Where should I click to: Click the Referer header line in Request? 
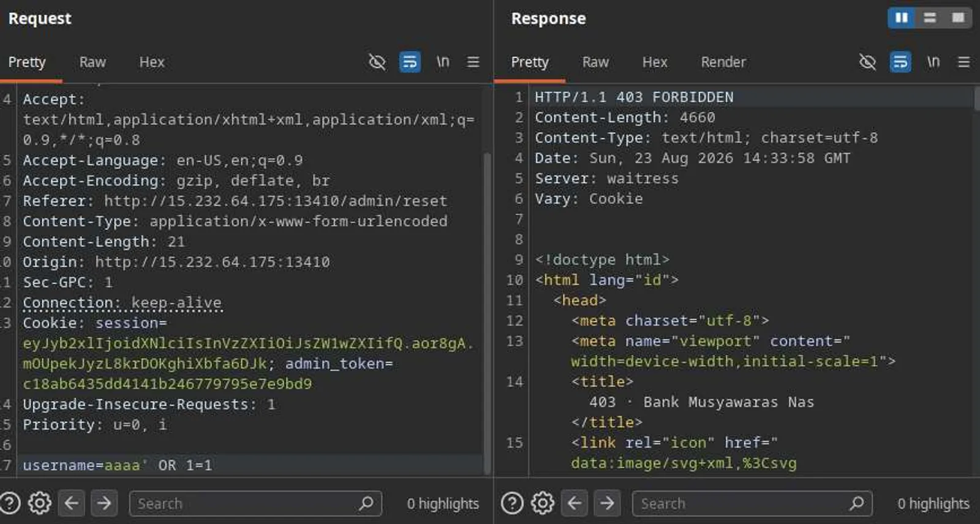[x=235, y=201]
